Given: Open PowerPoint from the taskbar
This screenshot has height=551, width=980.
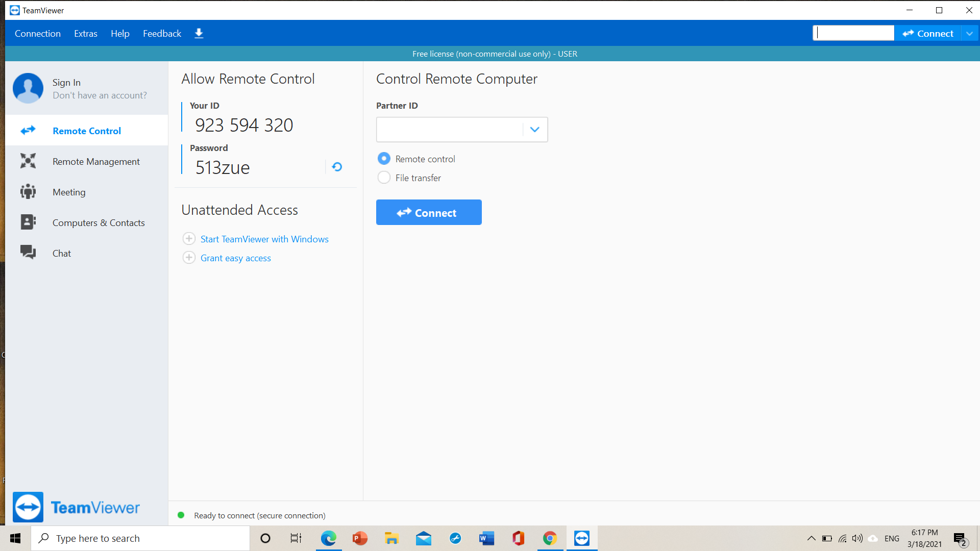Looking at the screenshot, I should pos(360,538).
